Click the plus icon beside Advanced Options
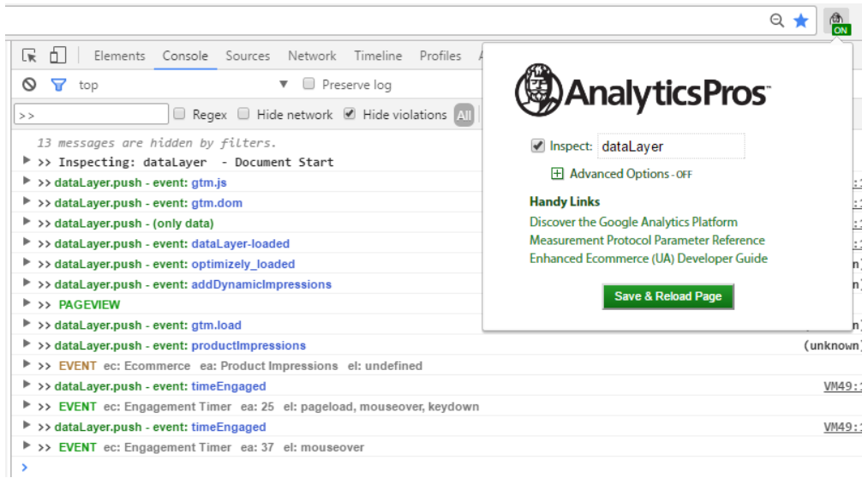Screen dimensions: 868x484 (557, 174)
